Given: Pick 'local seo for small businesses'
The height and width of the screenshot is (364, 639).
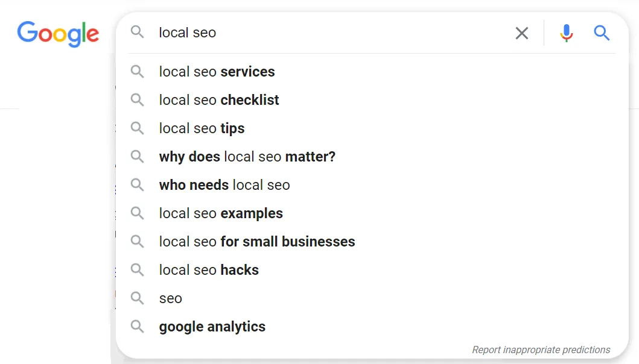Looking at the screenshot, I should pos(257,242).
